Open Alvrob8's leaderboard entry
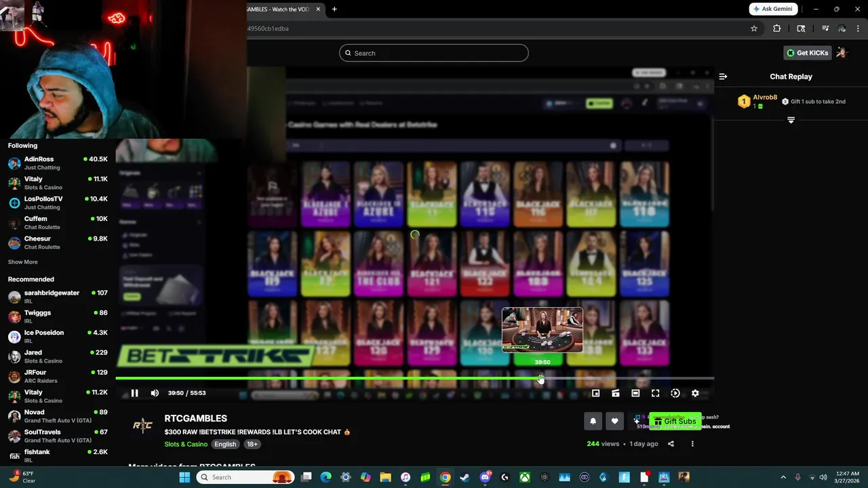The image size is (868, 488). coord(758,102)
